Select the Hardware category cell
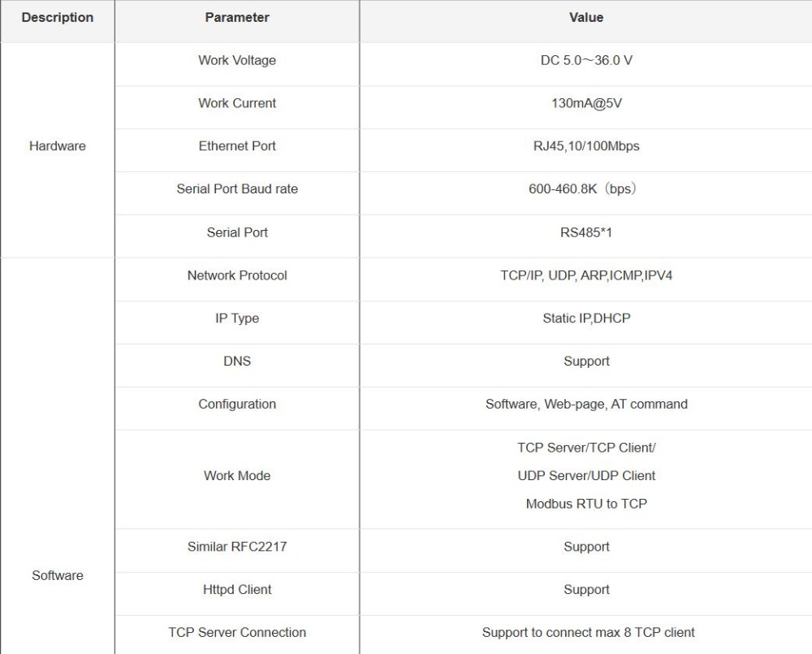Screen dimensions: 812x654 (58, 146)
